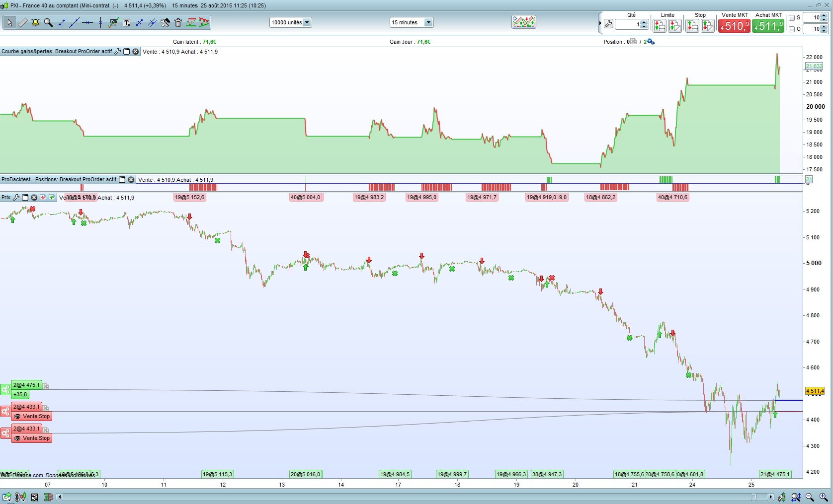The image size is (833, 504).
Task: Increase the Qté quantity with up arrow
Action: pyautogui.click(x=644, y=22)
